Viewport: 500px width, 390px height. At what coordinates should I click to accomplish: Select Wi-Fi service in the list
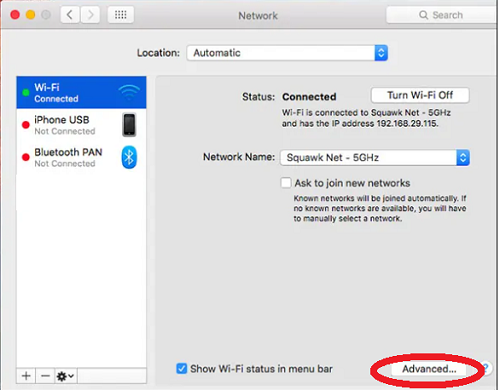[81, 92]
